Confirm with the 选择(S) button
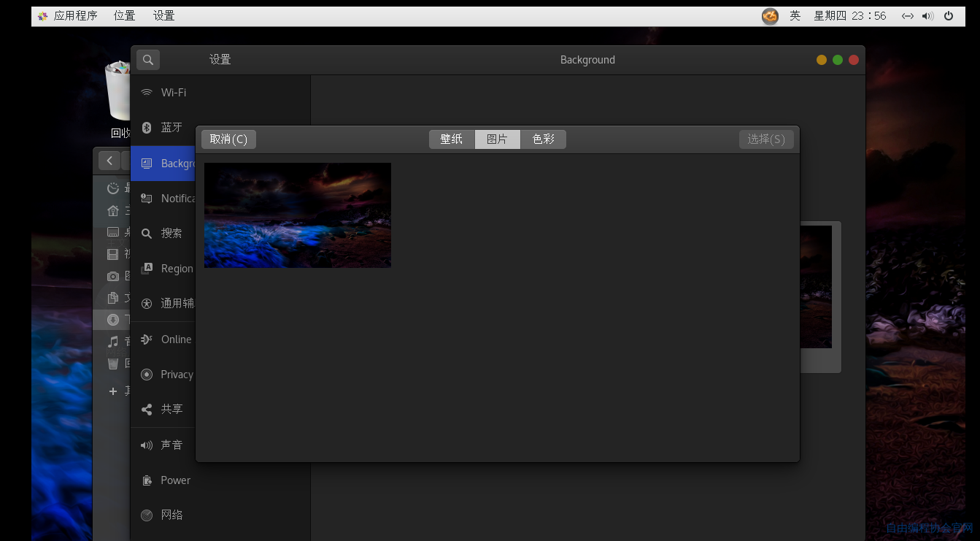The height and width of the screenshot is (541, 980). click(x=766, y=139)
